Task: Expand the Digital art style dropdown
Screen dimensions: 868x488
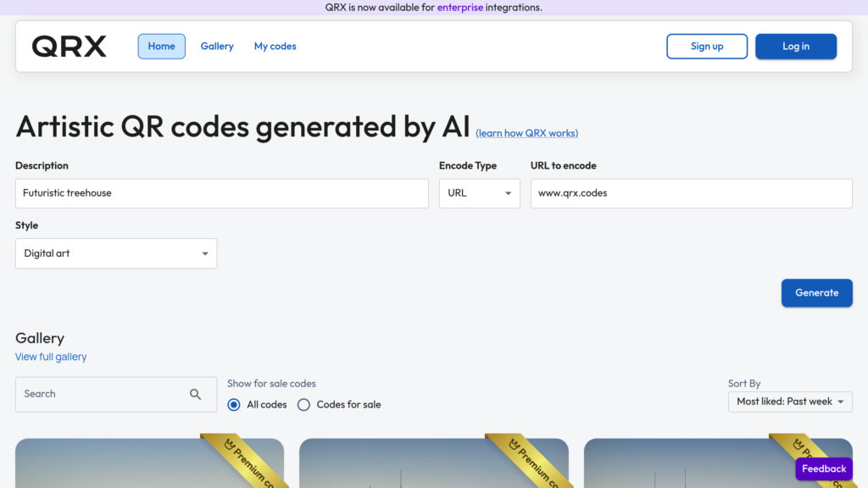Action: pos(116,253)
